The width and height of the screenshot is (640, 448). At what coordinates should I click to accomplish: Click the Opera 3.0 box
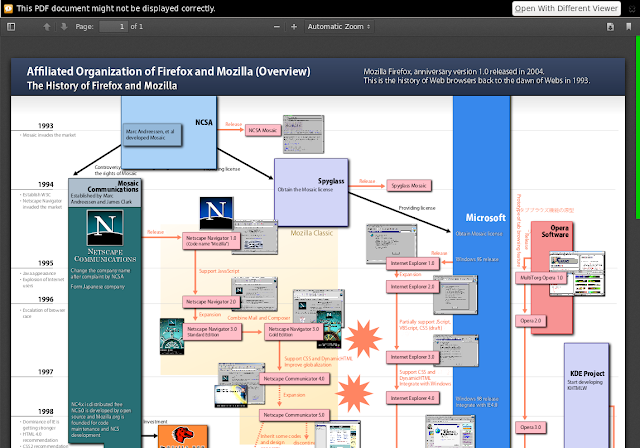(531, 427)
